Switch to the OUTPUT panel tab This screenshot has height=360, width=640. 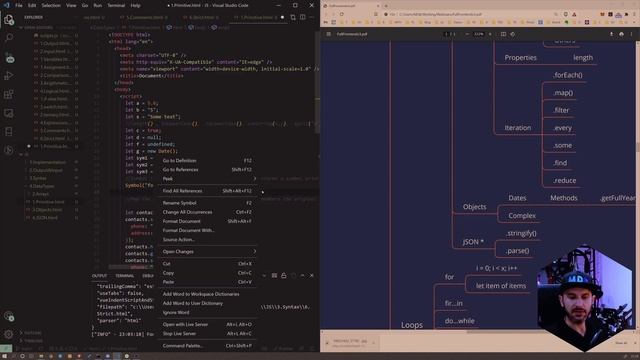point(99,276)
